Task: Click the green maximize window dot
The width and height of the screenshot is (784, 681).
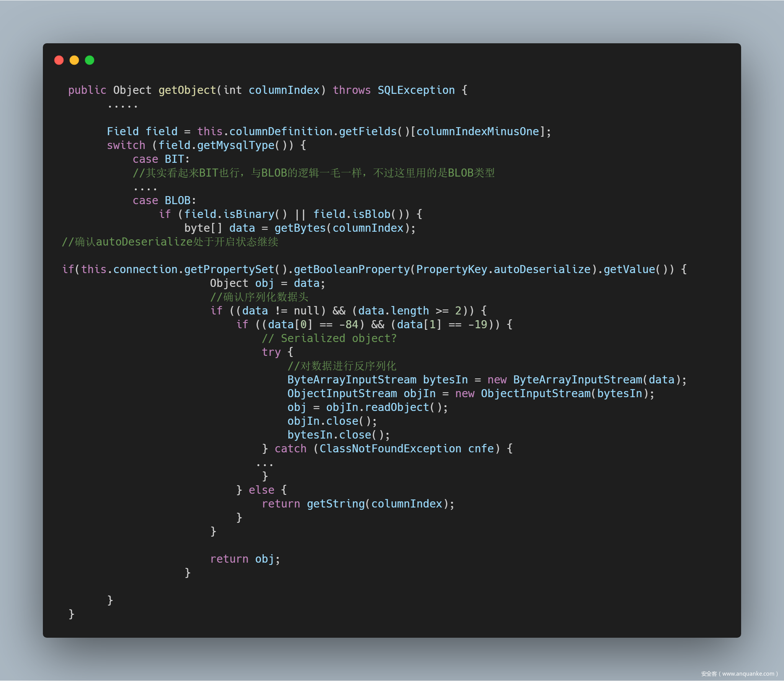Action: point(90,60)
